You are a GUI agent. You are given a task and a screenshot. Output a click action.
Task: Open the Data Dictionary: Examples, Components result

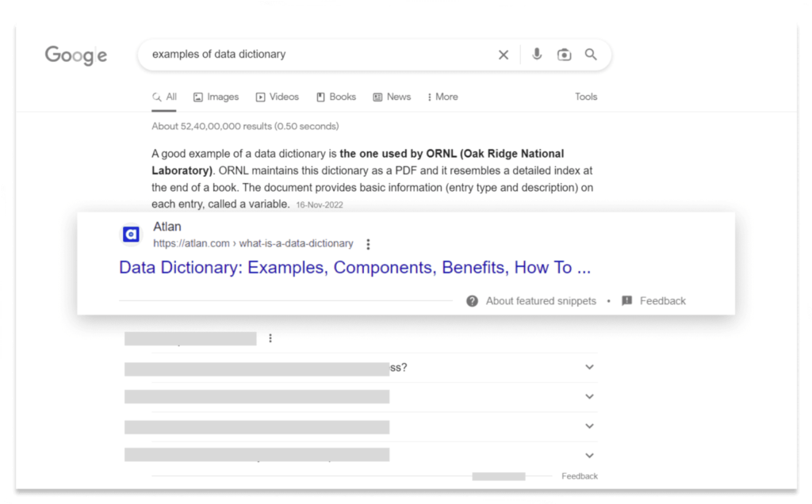[x=354, y=268]
